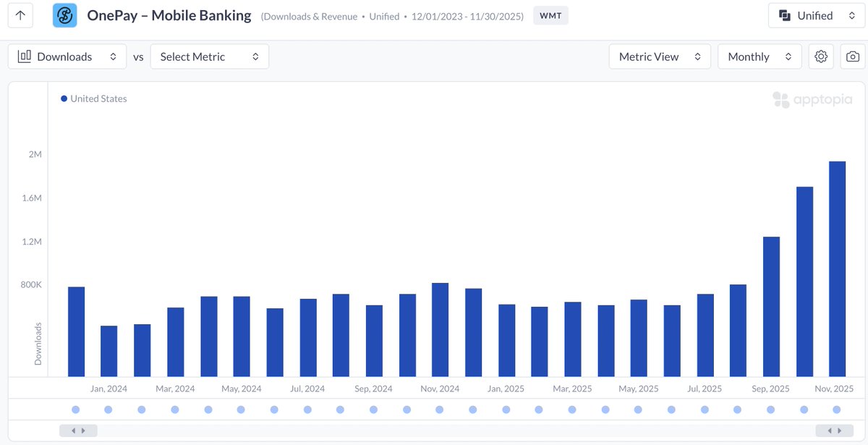Click the Sep, 2024 axis label
The width and height of the screenshot is (868, 445).
click(x=372, y=389)
